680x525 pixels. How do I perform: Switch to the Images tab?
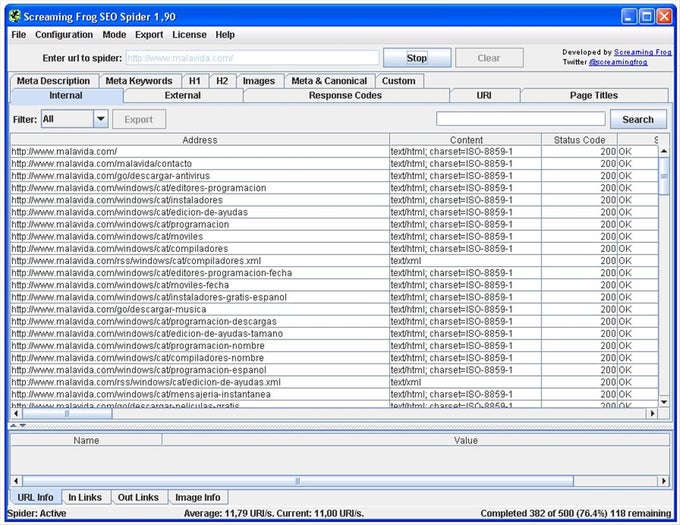(x=259, y=81)
